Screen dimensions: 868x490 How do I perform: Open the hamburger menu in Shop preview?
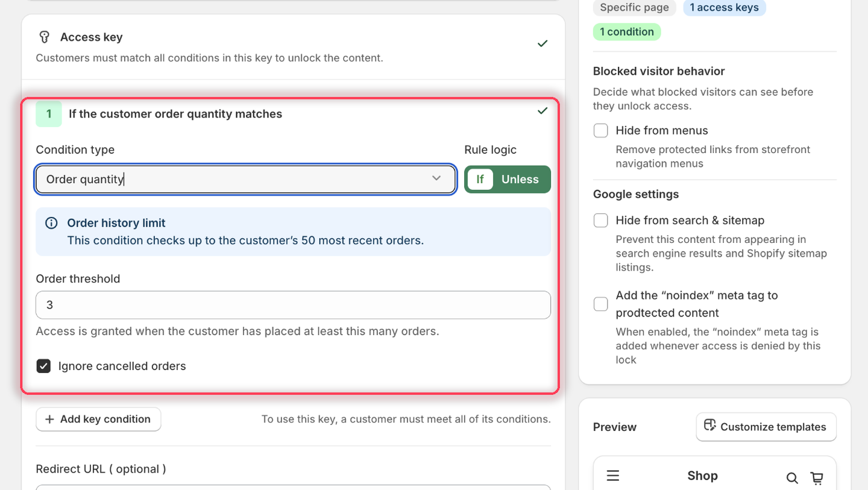pos(613,476)
